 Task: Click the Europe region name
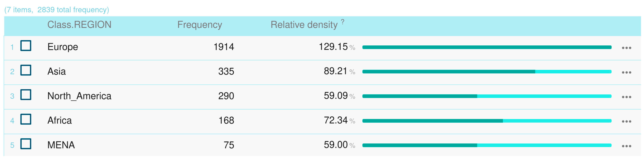[x=63, y=47]
